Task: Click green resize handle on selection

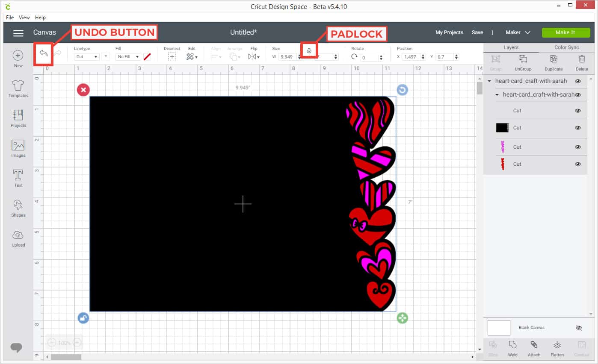Action: coord(402,318)
